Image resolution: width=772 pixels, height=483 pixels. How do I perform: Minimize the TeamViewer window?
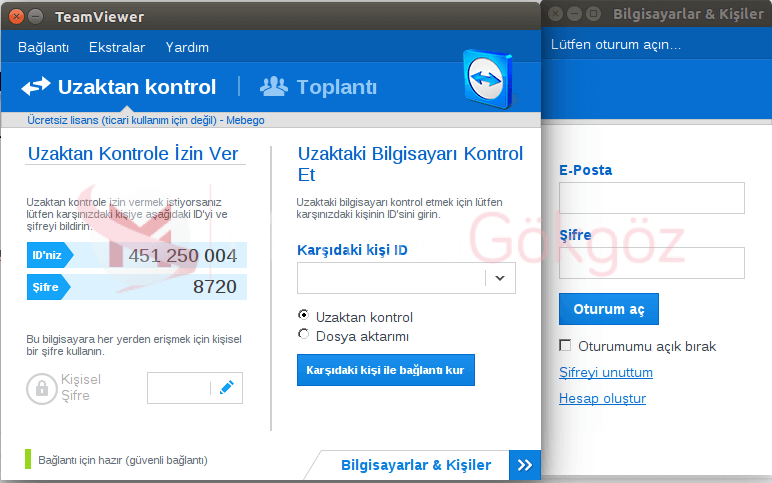tap(35, 16)
